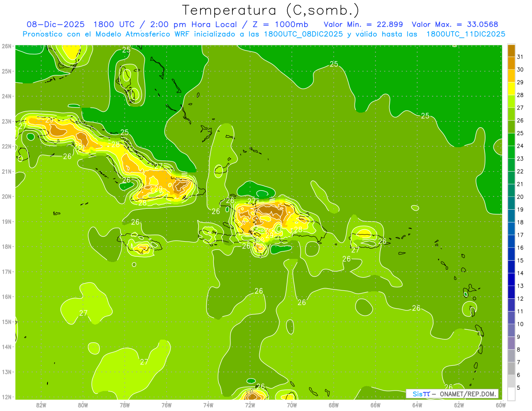Viewport: 532px width, 411px height.
Task: Click the '70W' longitude axis label
Action: point(292,405)
